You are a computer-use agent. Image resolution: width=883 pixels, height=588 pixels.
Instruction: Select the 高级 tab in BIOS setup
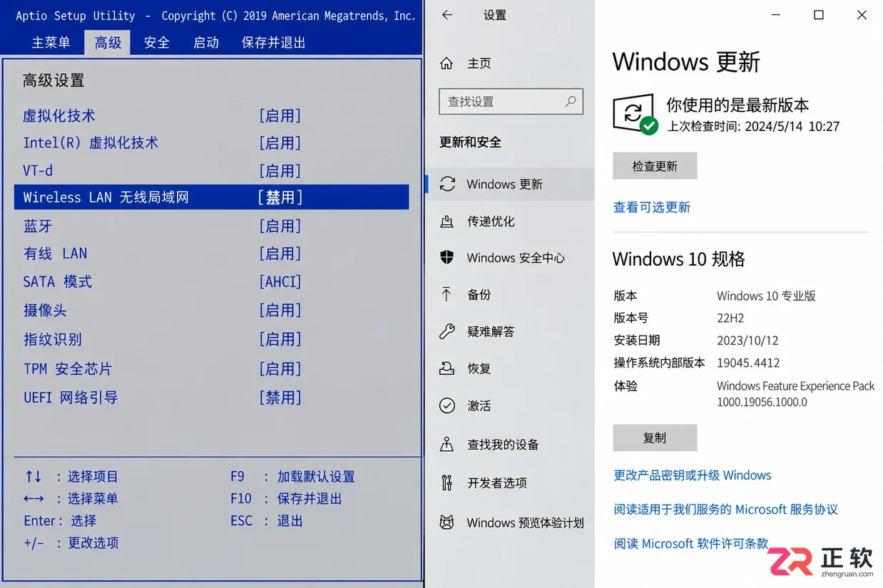[108, 43]
